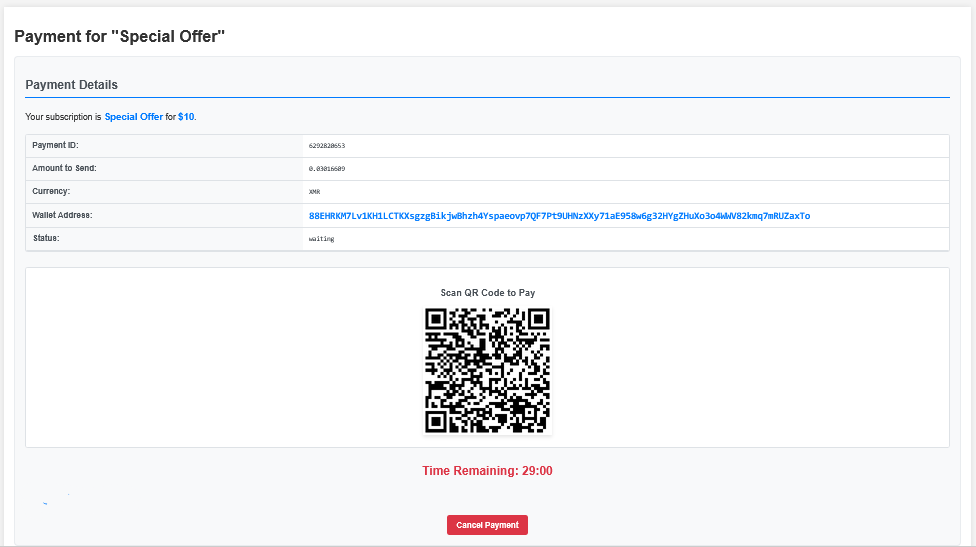This screenshot has height=547, width=976.
Task: Select the amount value 0.03016609
Action: (x=327, y=169)
